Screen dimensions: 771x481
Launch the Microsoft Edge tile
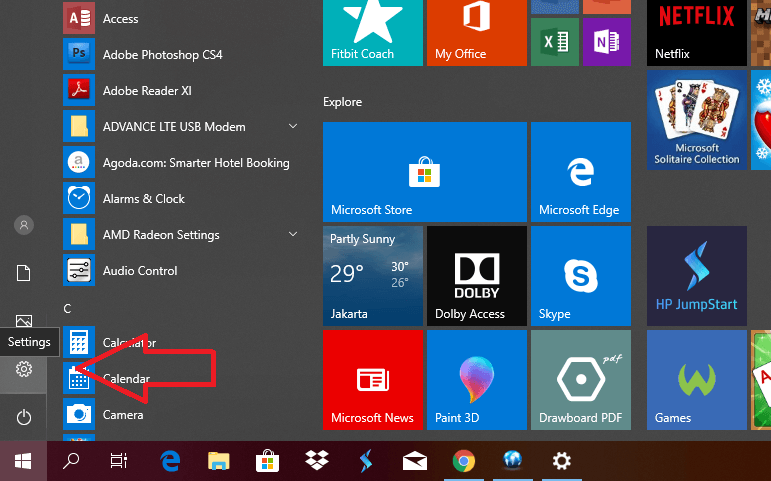point(580,172)
